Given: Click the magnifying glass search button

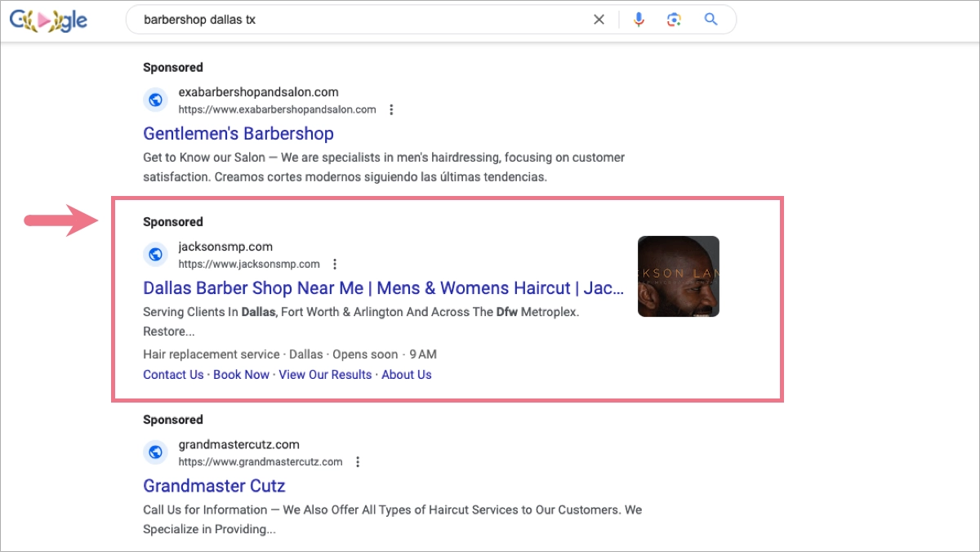Looking at the screenshot, I should 710,20.
